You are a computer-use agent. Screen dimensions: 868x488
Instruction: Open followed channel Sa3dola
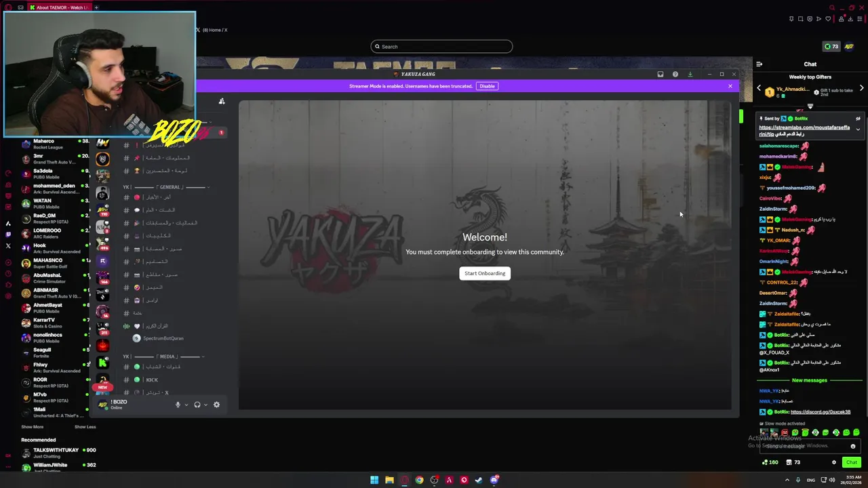pyautogui.click(x=56, y=174)
